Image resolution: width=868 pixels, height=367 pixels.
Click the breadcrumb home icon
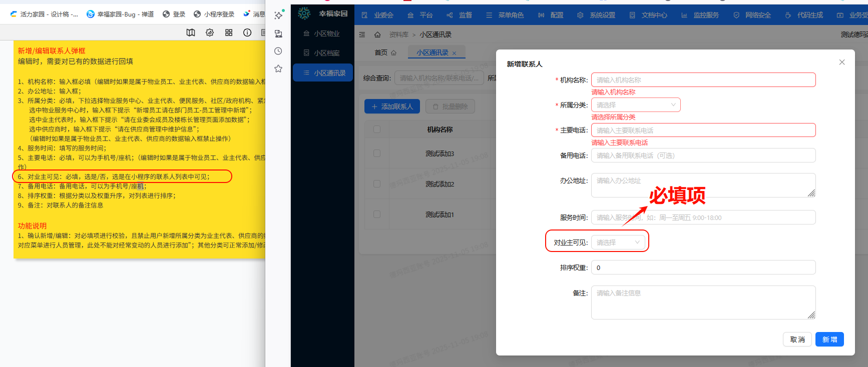(377, 34)
